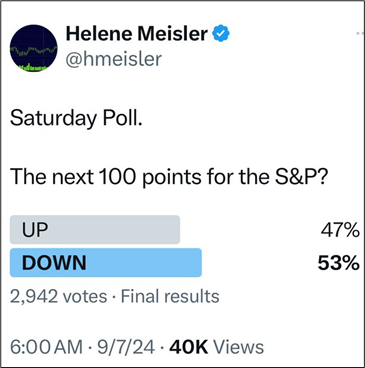Click the blue verified badge
365x368 pixels.
[x=221, y=34]
